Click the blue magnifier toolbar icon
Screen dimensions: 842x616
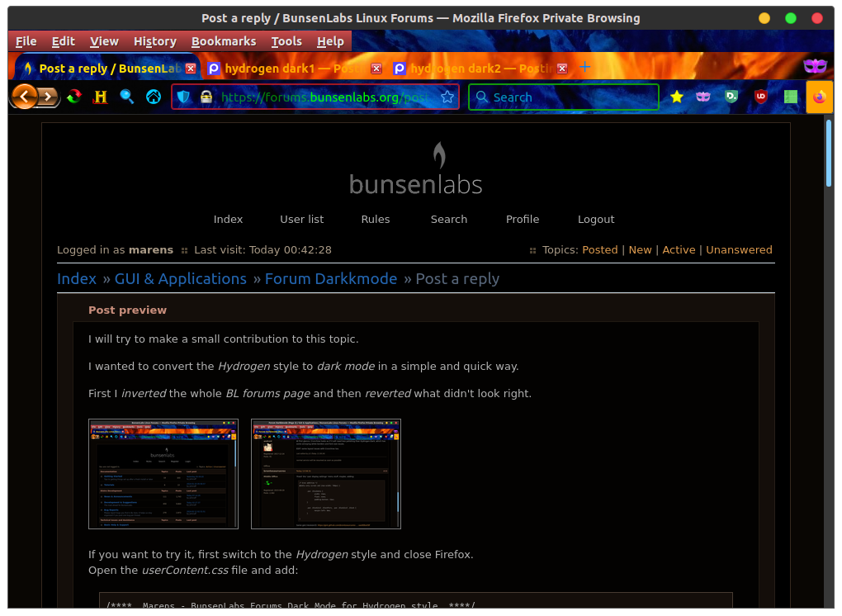127,97
